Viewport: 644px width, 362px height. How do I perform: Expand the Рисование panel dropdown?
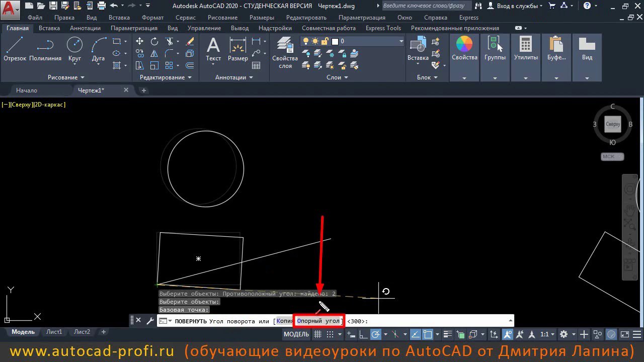click(82, 77)
